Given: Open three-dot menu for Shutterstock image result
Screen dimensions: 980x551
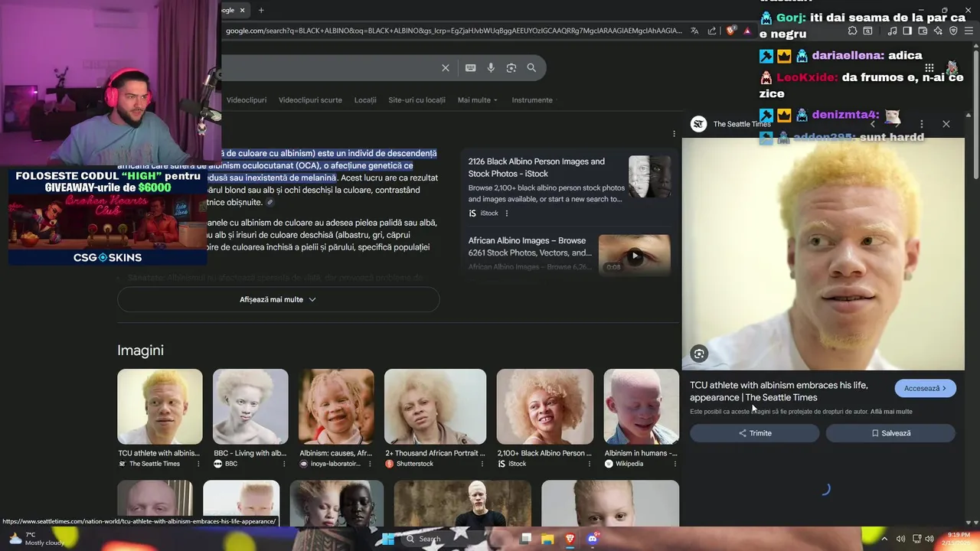Looking at the screenshot, I should [x=482, y=464].
